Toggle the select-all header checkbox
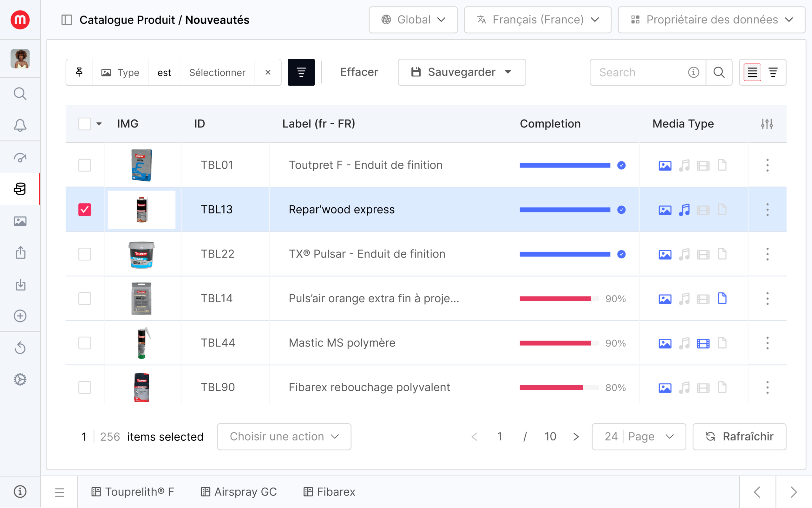This screenshot has height=508, width=812. coord(84,124)
